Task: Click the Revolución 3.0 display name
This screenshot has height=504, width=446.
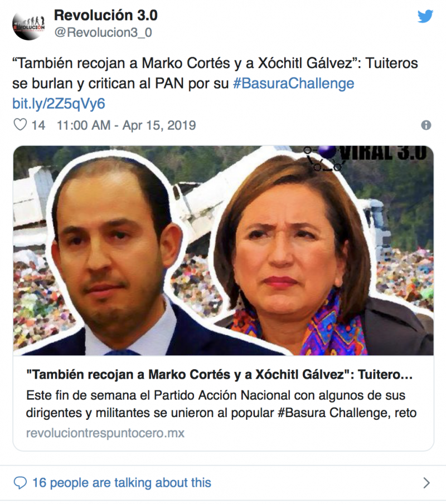Action: (105, 15)
